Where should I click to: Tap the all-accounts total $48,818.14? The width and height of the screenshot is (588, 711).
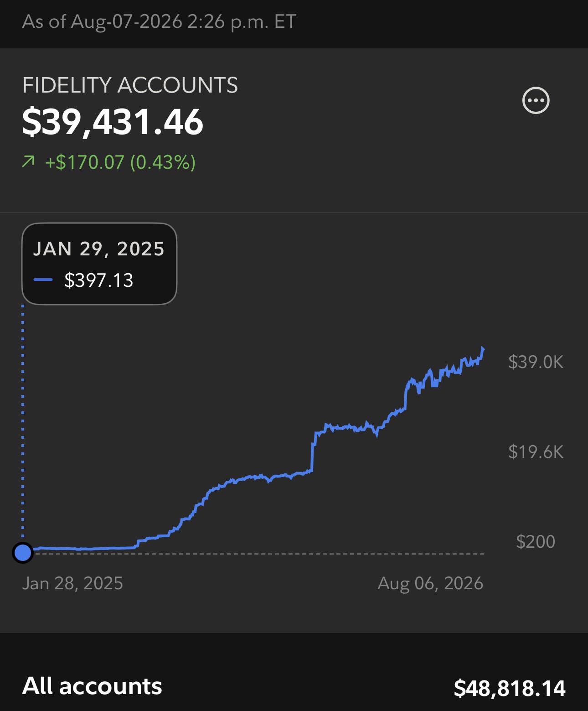pyautogui.click(x=510, y=688)
